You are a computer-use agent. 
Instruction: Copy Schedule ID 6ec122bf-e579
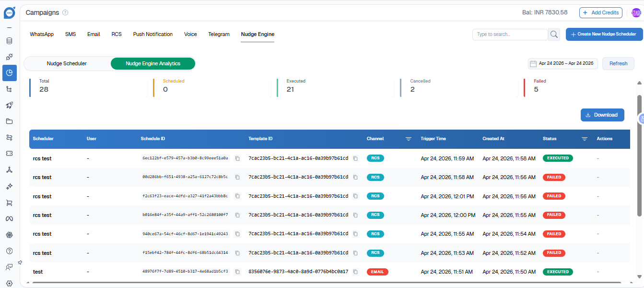pyautogui.click(x=237, y=158)
